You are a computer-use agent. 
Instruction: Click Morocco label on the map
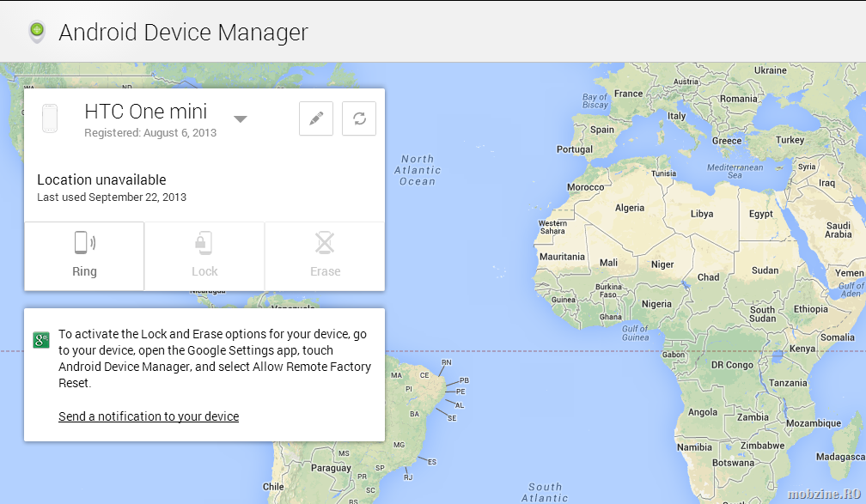(585, 187)
